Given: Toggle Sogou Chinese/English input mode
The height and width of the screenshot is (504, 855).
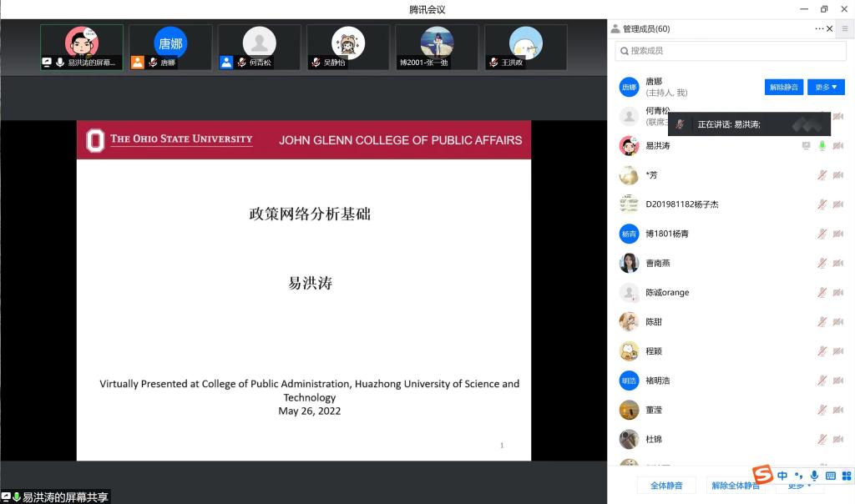Looking at the screenshot, I should pyautogui.click(x=782, y=476).
